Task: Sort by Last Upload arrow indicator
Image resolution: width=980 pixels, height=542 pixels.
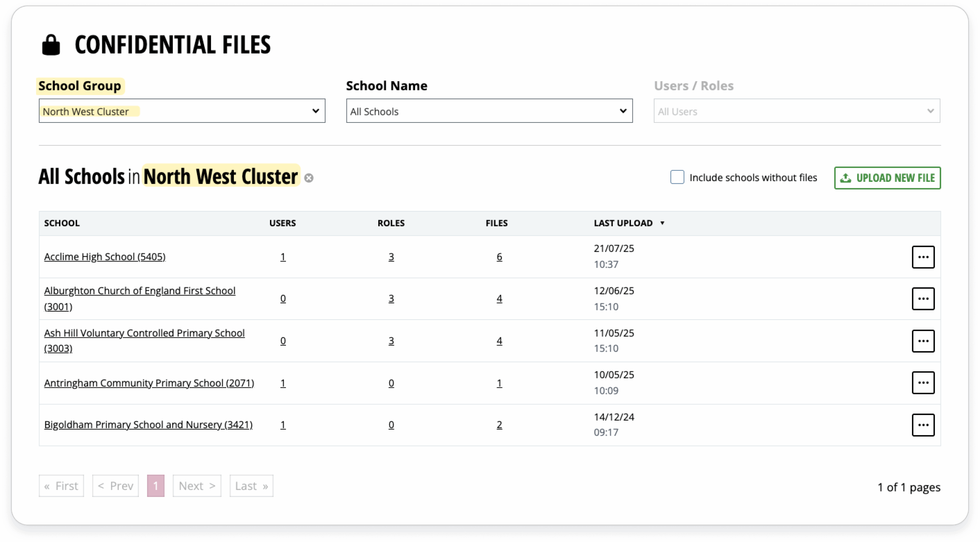Action: pos(662,223)
